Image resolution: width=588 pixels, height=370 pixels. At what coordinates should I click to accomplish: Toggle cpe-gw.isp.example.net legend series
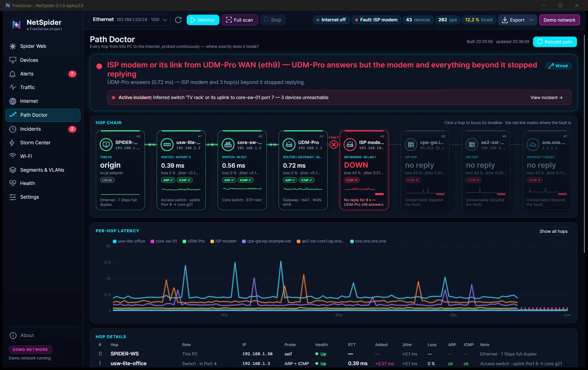point(266,241)
